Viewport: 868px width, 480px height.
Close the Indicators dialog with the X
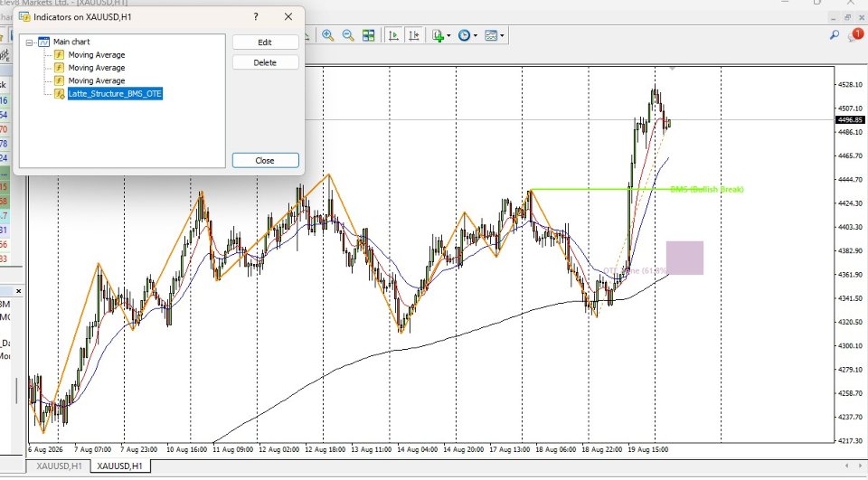click(288, 16)
